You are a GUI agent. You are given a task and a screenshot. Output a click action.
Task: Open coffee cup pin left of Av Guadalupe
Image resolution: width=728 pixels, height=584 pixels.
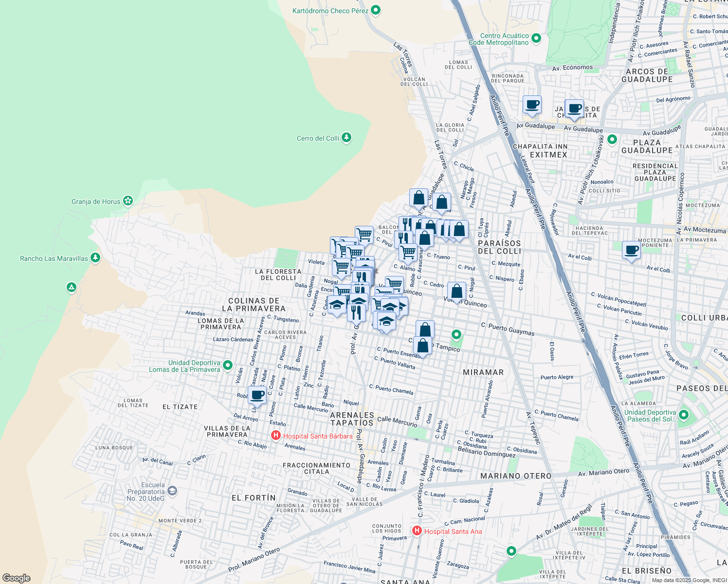(x=532, y=106)
